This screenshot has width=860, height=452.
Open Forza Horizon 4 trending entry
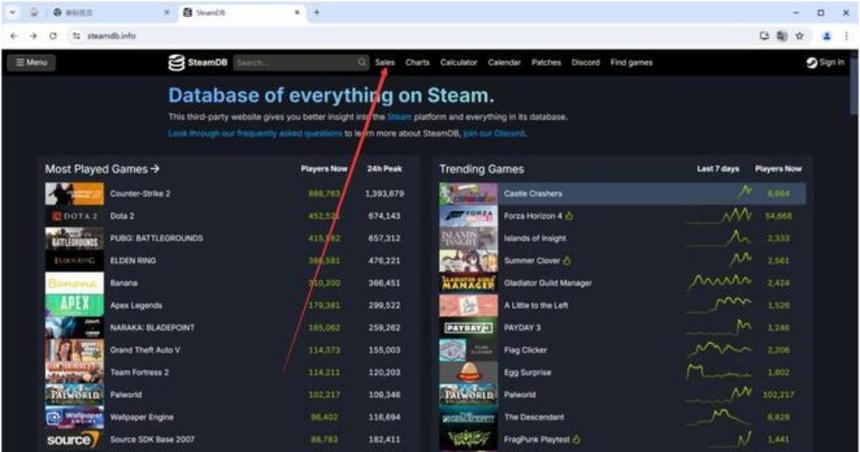tap(533, 216)
